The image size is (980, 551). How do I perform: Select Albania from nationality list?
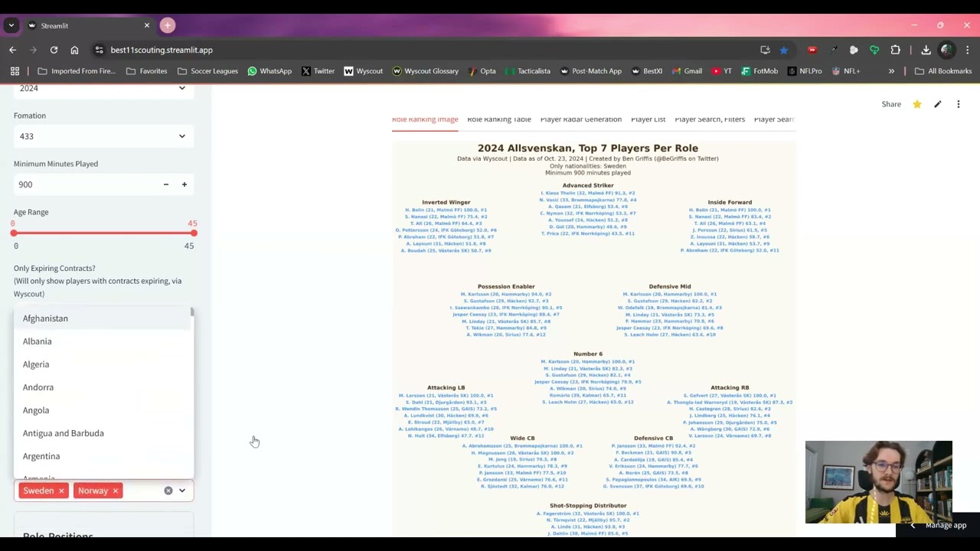(102, 341)
